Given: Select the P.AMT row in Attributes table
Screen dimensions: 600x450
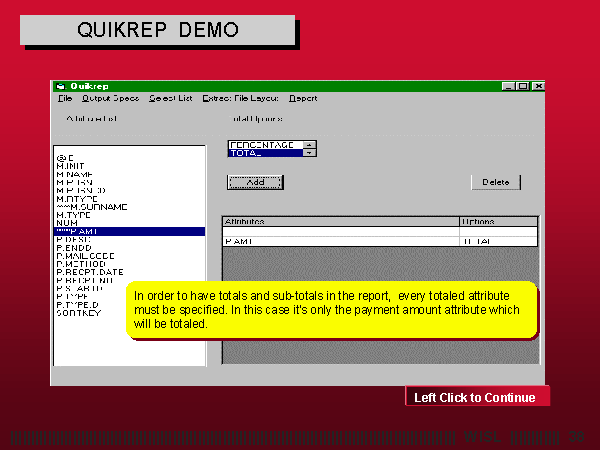Looking at the screenshot, I should pyautogui.click(x=339, y=241).
